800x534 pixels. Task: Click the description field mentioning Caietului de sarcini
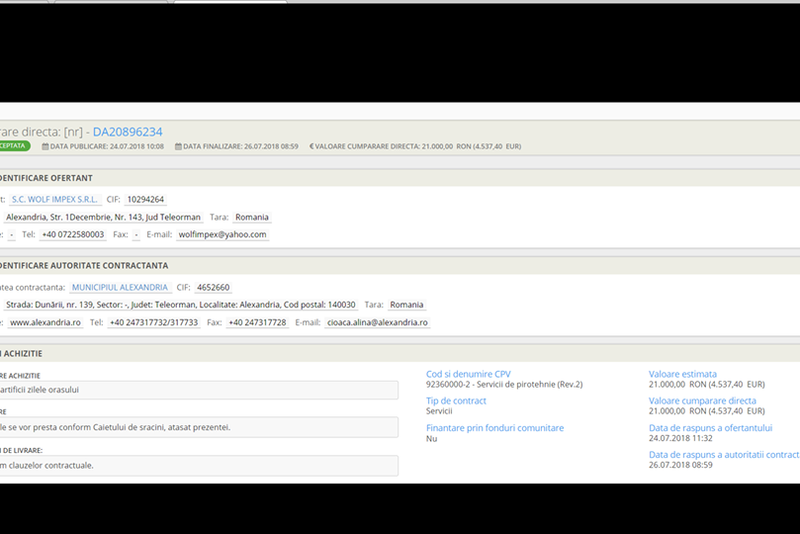click(198, 427)
